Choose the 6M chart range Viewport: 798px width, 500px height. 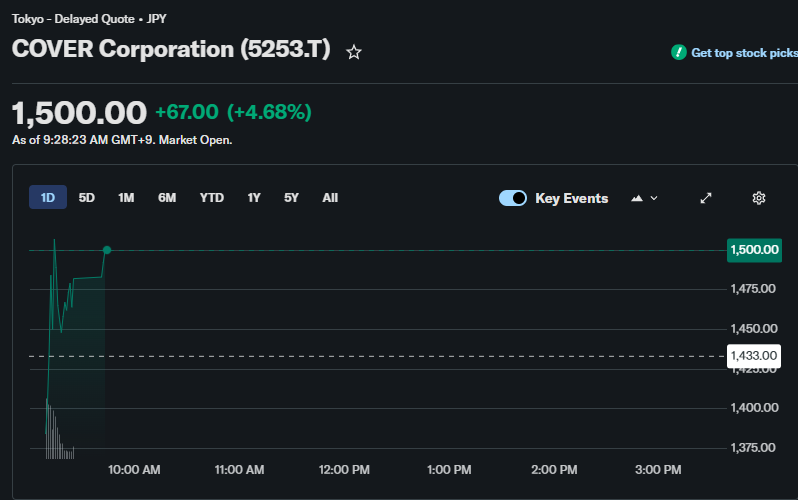tap(167, 198)
